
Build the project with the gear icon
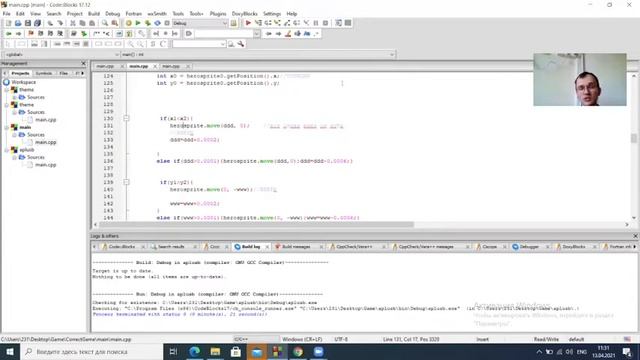pos(129,23)
